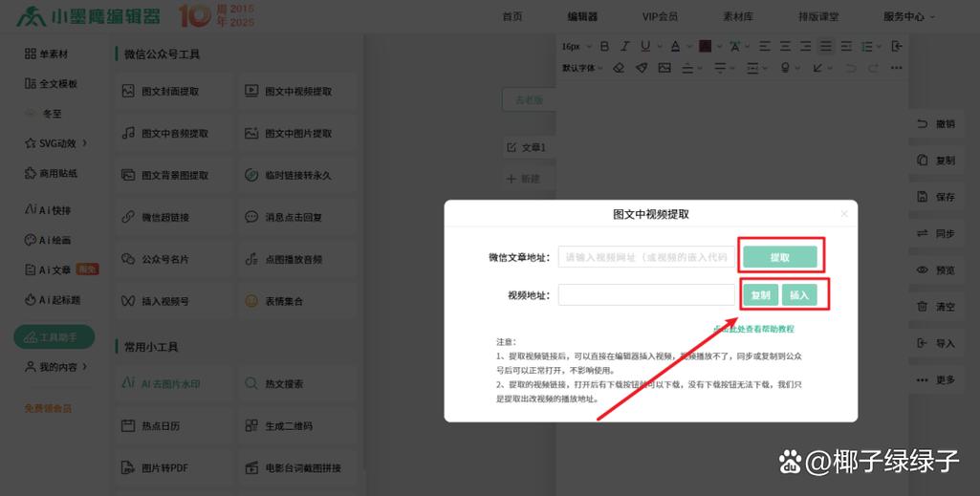Click 免费领会员 link in sidebar
Image resolution: width=980 pixels, height=496 pixels.
(x=48, y=408)
